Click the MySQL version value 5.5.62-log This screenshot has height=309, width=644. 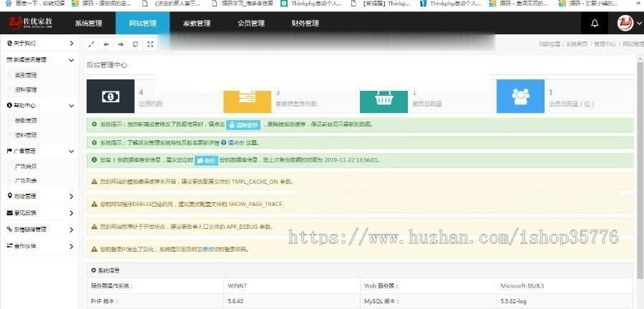513,301
